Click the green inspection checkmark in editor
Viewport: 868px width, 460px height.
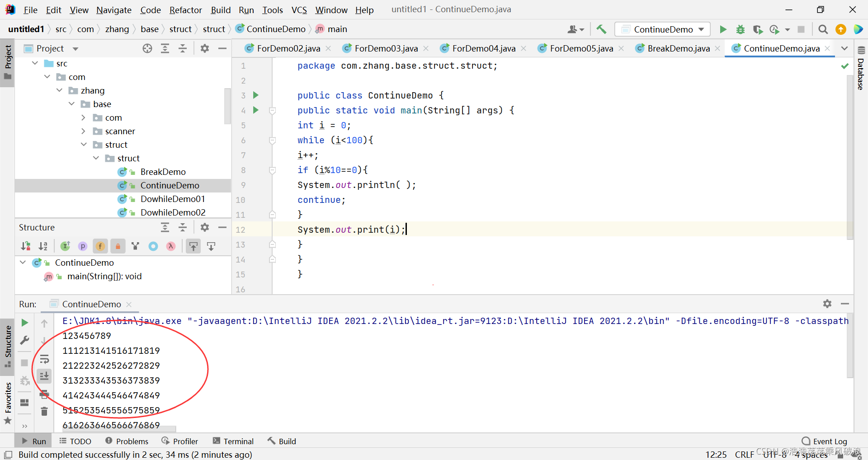(x=844, y=66)
